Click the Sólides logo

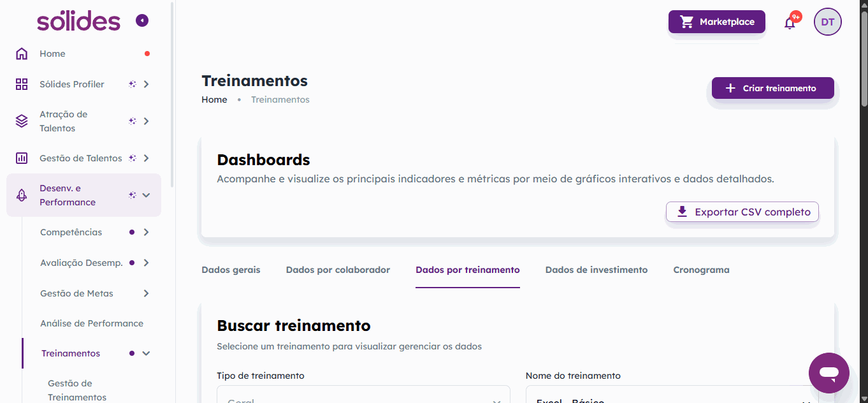tap(78, 21)
